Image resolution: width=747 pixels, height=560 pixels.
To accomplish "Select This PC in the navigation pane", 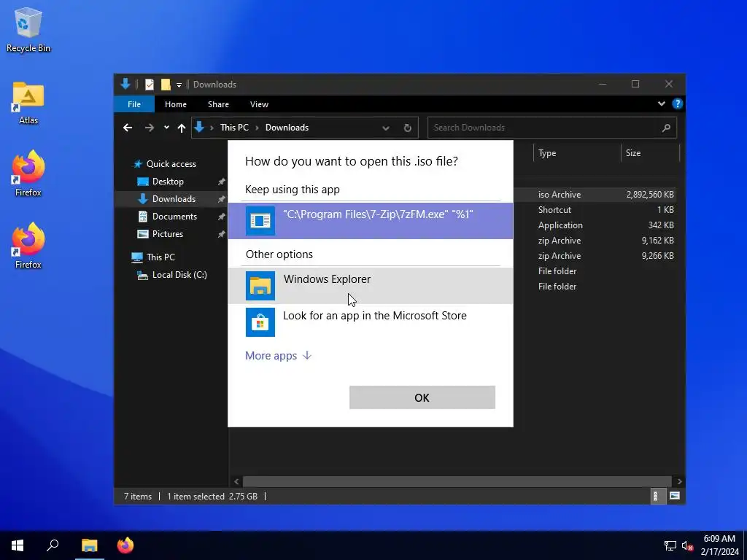I will coord(160,257).
